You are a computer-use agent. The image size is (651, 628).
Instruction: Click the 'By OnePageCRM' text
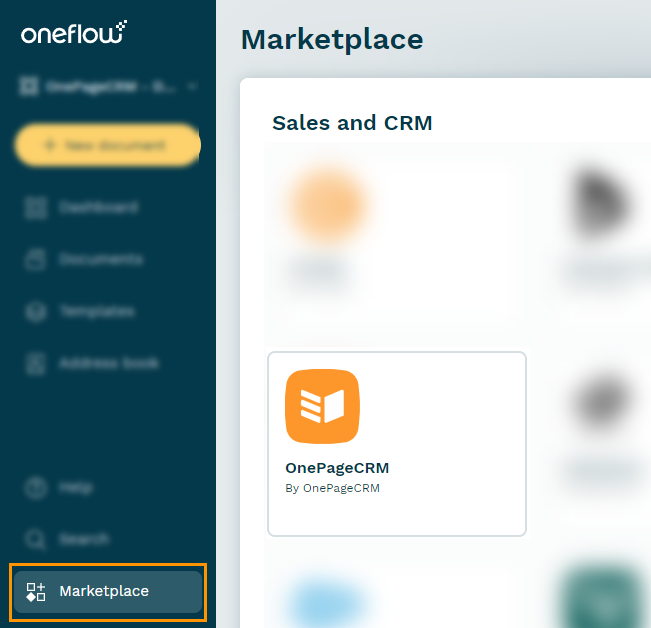pos(333,488)
